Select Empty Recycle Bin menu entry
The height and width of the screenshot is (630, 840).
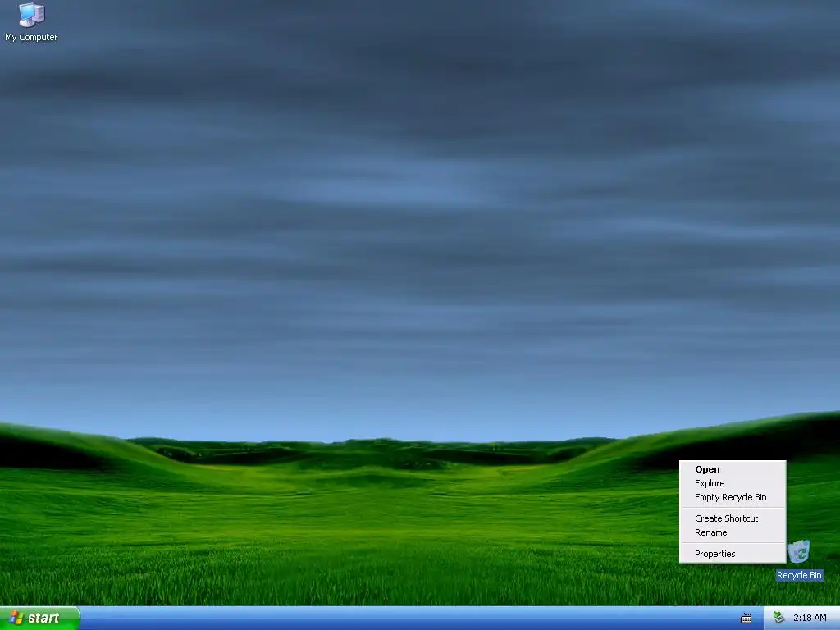pyautogui.click(x=733, y=497)
